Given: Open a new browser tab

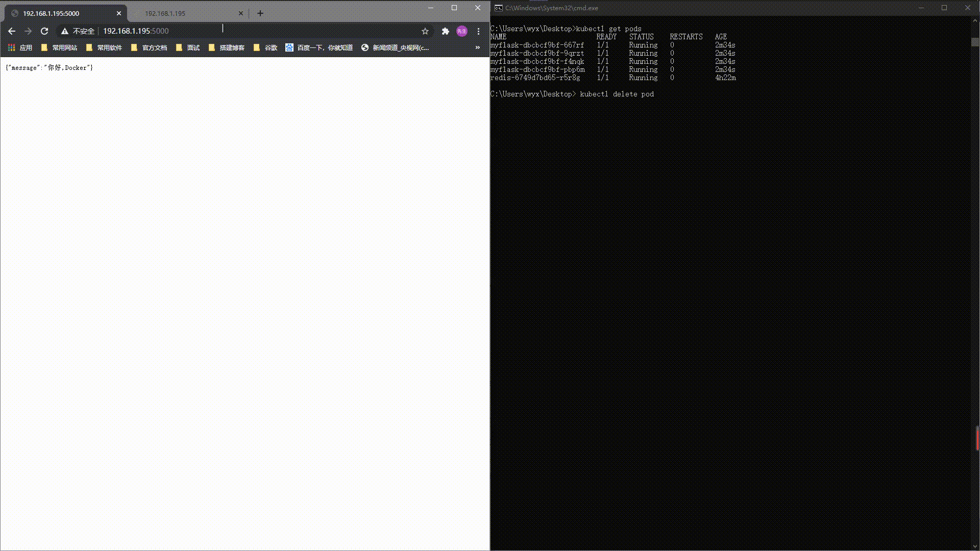Looking at the screenshot, I should click(x=260, y=13).
